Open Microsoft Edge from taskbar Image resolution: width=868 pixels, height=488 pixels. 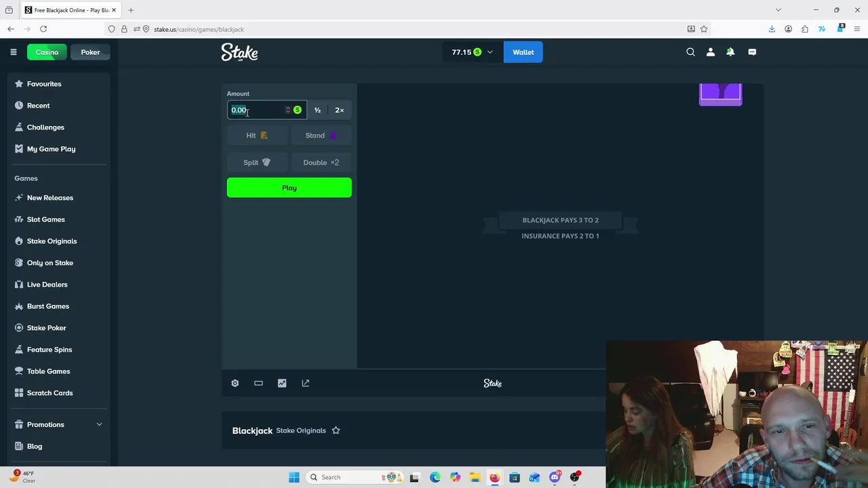point(435,477)
